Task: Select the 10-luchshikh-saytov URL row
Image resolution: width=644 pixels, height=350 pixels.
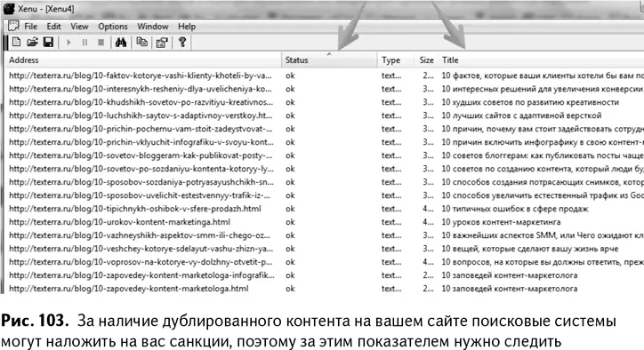Action: coord(141,115)
